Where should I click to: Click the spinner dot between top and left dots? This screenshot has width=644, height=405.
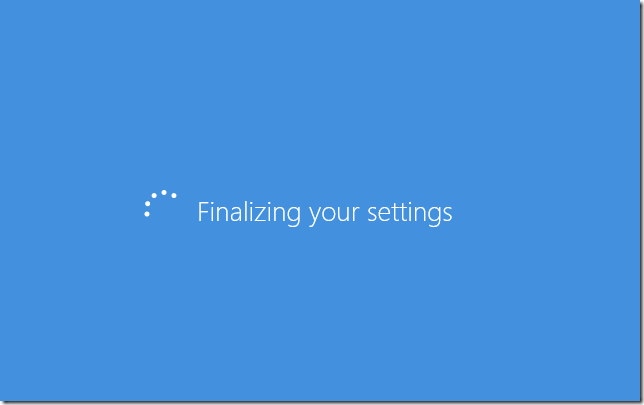[154, 196]
